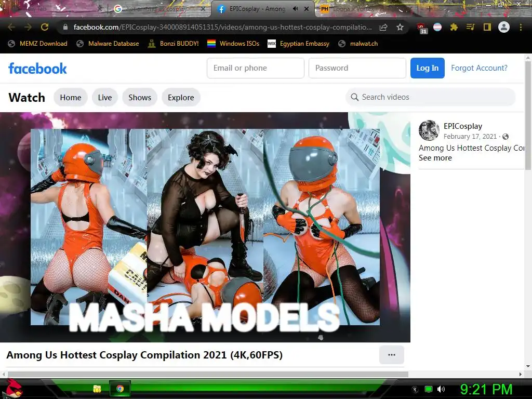Click the Search videos box
The width and height of the screenshot is (532, 399).
[431, 97]
